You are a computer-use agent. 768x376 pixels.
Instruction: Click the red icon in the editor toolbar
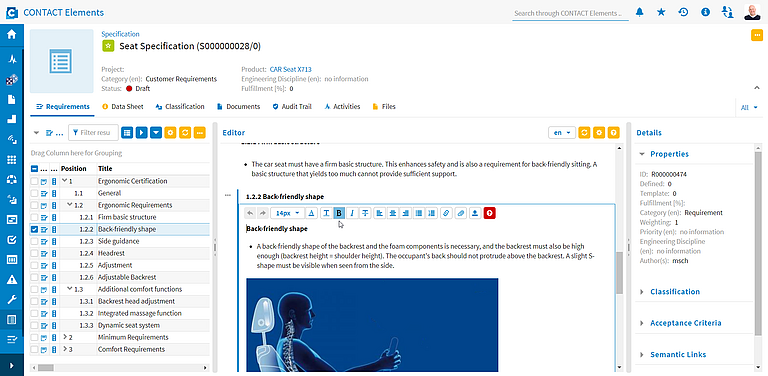[x=489, y=213]
